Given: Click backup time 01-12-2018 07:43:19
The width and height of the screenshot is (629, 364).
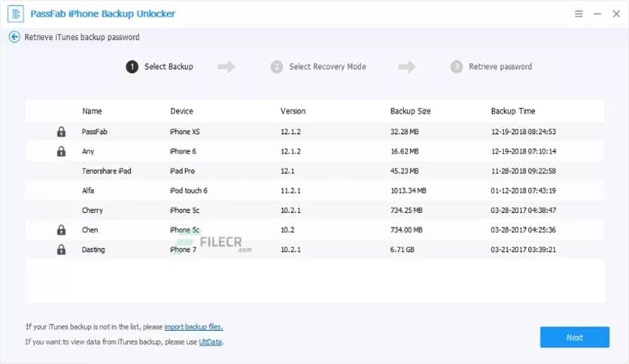Looking at the screenshot, I should click(524, 190).
